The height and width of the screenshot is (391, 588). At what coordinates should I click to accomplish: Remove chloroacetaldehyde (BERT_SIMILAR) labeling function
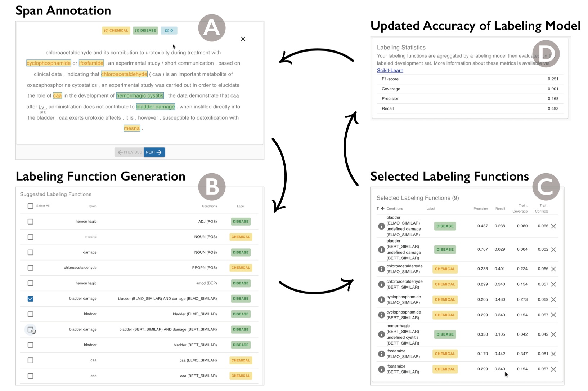point(553,284)
